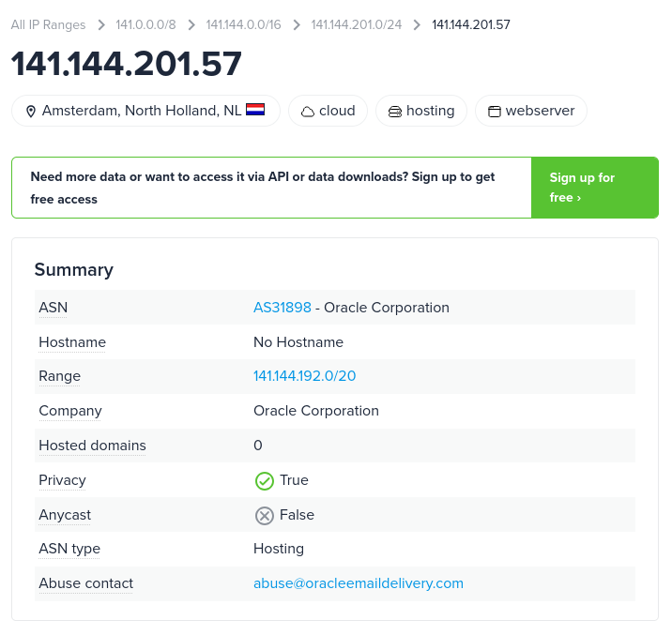
Task: Click the Hostname row label
Action: [72, 342]
